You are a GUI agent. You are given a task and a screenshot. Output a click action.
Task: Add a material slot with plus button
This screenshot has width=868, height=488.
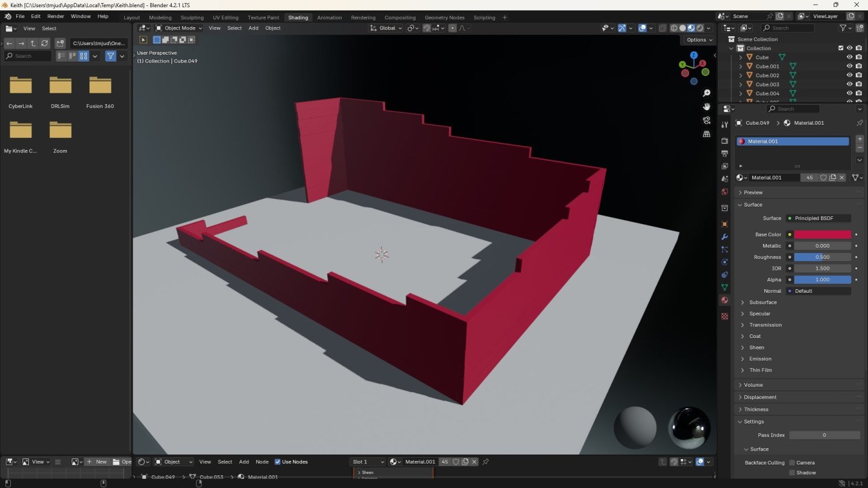(860, 139)
